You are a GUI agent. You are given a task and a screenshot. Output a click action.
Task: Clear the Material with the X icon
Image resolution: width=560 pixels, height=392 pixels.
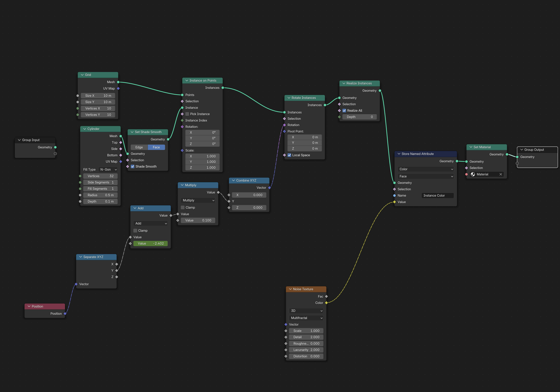(x=501, y=174)
